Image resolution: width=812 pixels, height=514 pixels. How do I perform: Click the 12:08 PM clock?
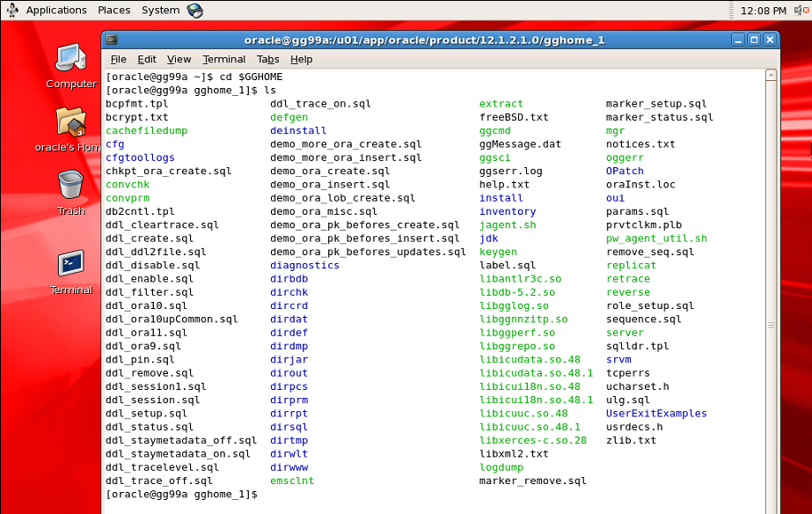[x=763, y=11]
